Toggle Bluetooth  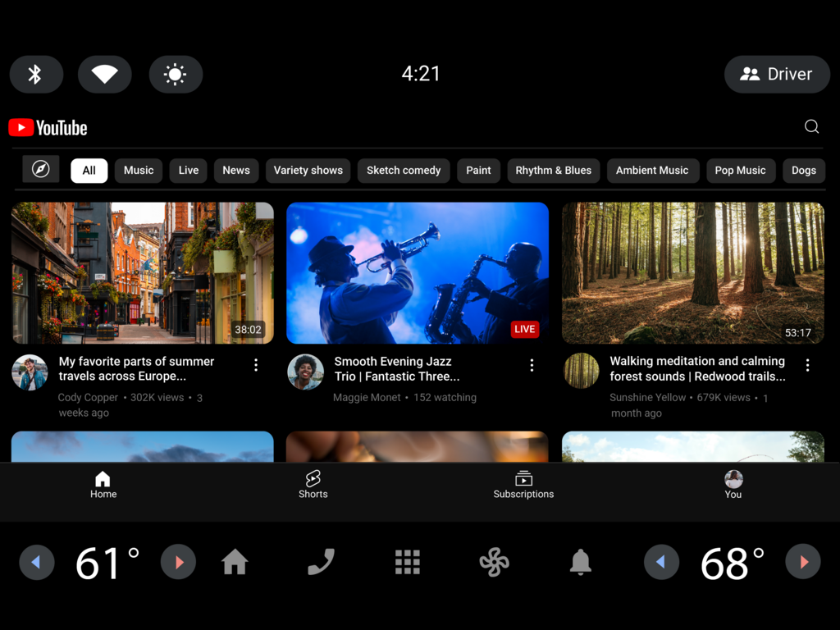[36, 74]
